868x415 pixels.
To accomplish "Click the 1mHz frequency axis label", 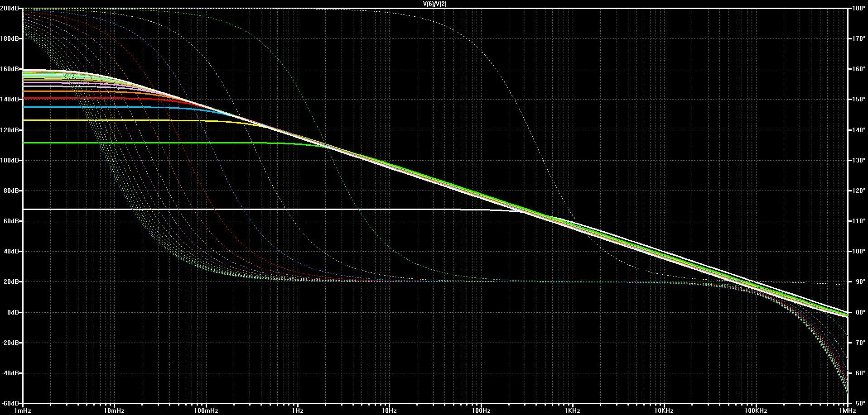I will click(23, 410).
